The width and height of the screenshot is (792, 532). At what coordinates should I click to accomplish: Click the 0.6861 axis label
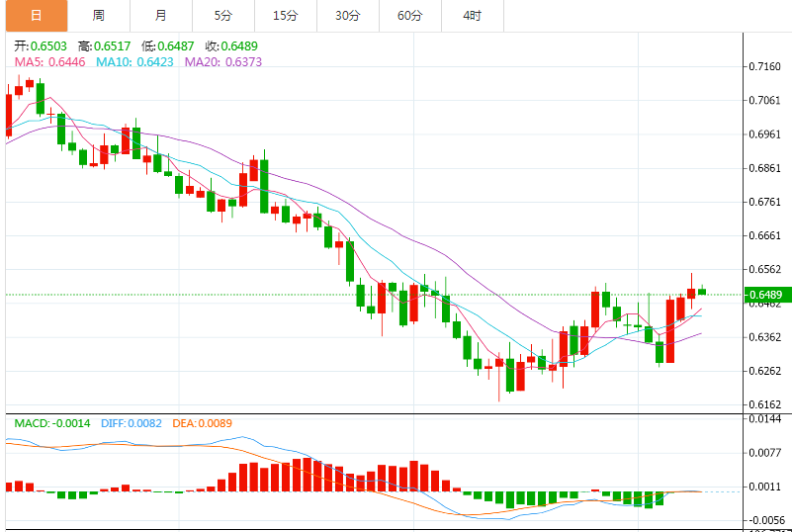(x=764, y=168)
